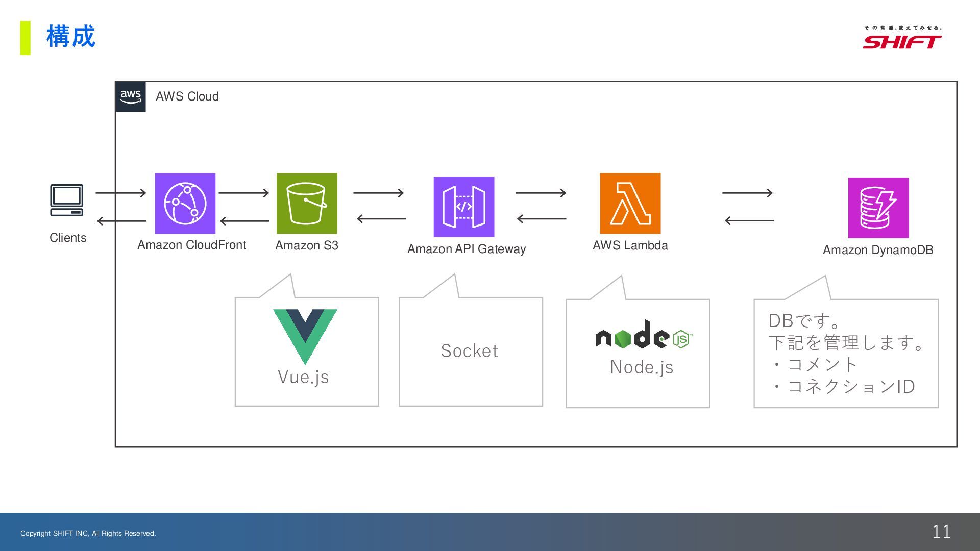Screen dimensions: 980x551
Task: Click the AWS logo badge
Action: pyautogui.click(x=131, y=96)
